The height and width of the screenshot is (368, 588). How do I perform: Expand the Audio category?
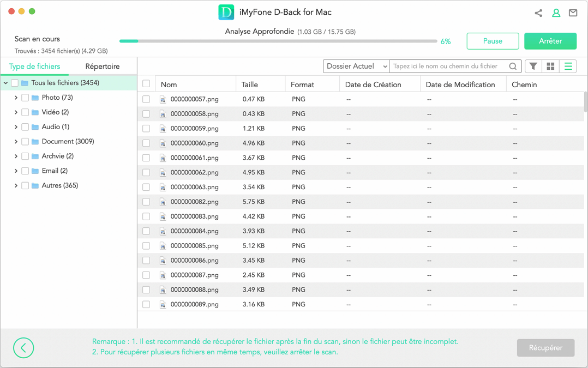tap(16, 126)
